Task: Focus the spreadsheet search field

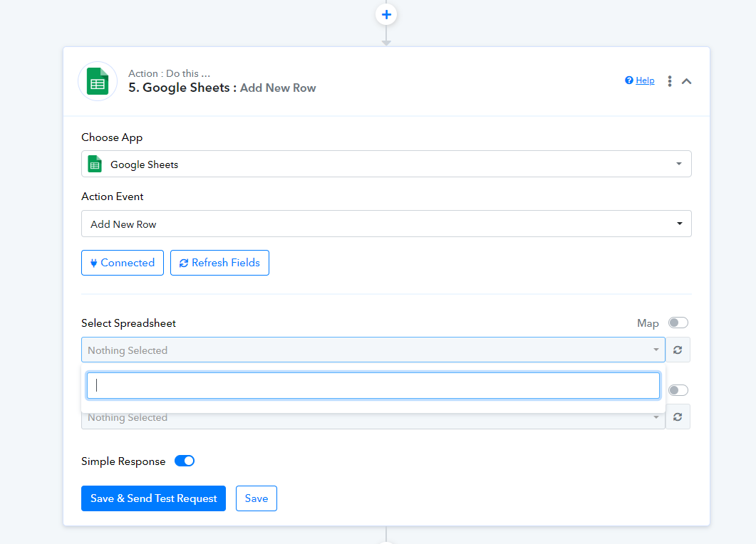Action: pos(373,385)
